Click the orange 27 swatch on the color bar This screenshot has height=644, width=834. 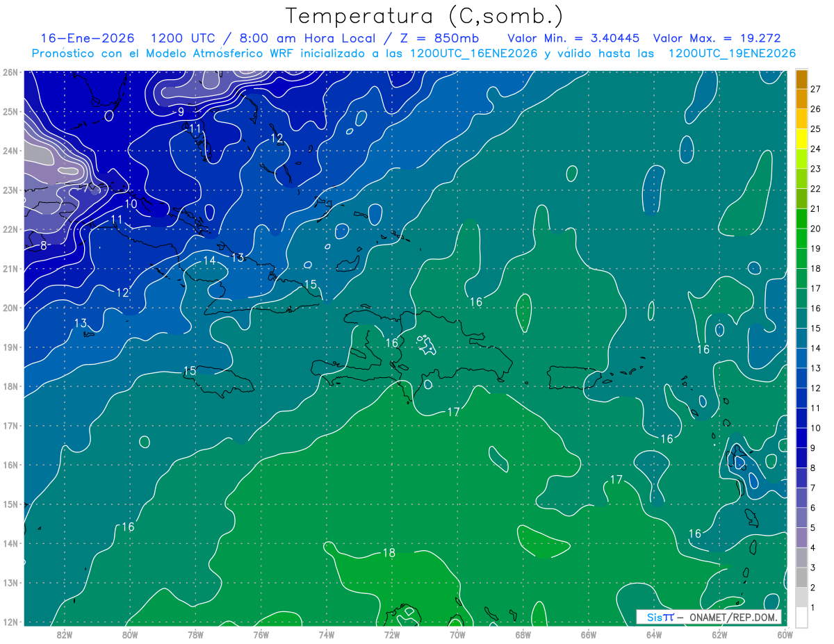click(x=801, y=80)
